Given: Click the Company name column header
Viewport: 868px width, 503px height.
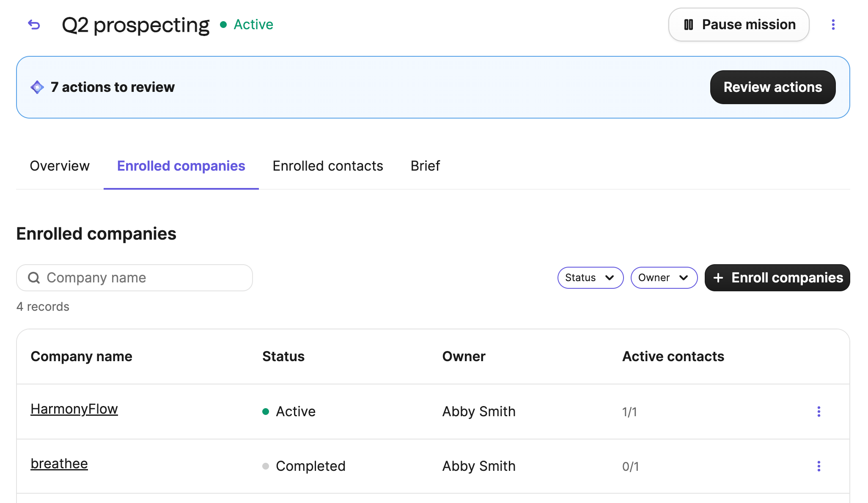Looking at the screenshot, I should click(81, 357).
